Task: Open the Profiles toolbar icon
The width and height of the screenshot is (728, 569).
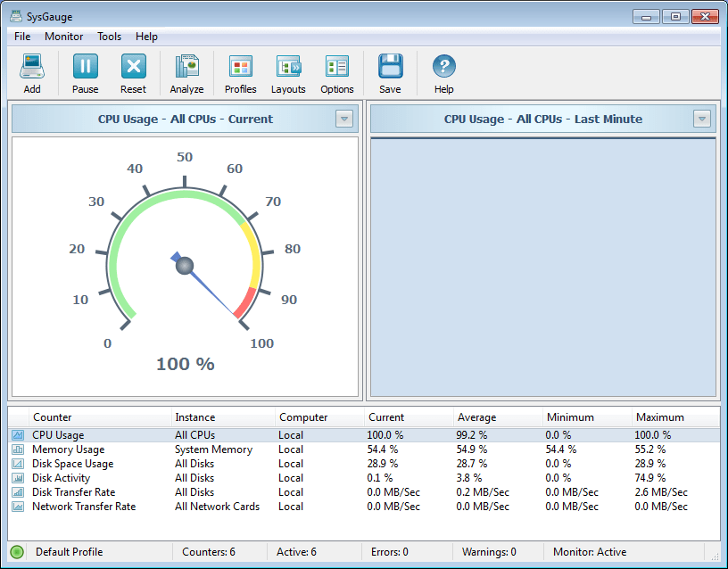Action: [x=241, y=66]
